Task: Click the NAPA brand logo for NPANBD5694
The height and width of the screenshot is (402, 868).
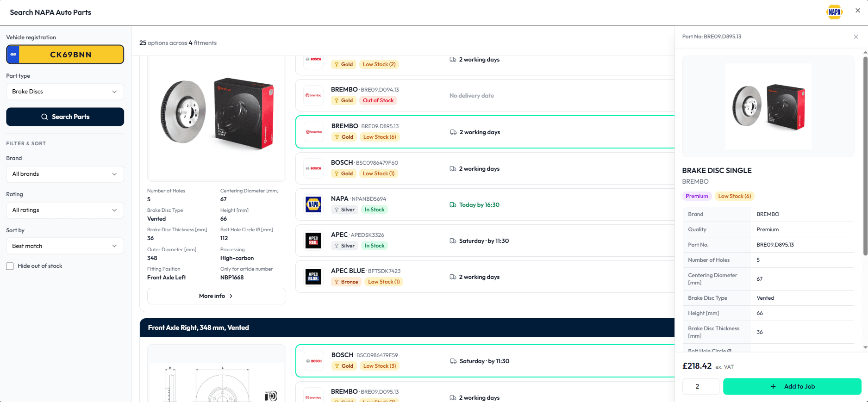Action: click(313, 204)
